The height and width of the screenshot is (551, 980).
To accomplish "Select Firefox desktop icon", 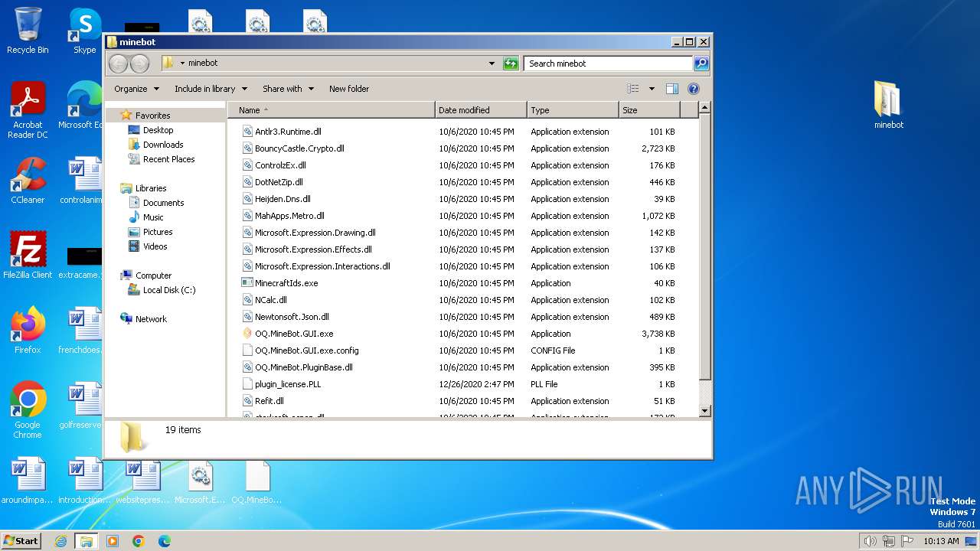I will tap(28, 330).
